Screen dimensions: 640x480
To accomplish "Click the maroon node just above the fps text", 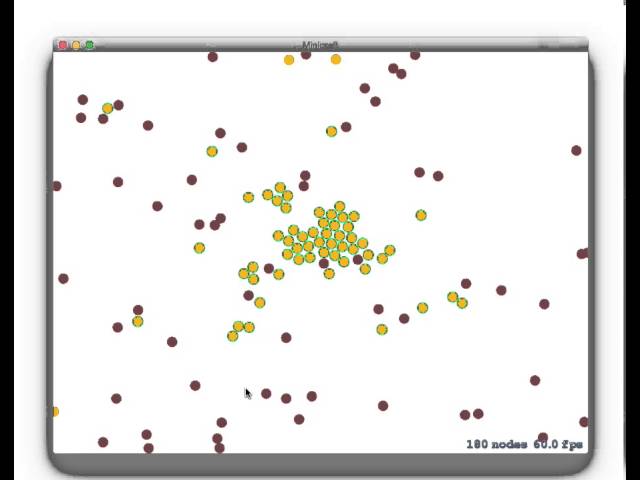I will point(543,437).
